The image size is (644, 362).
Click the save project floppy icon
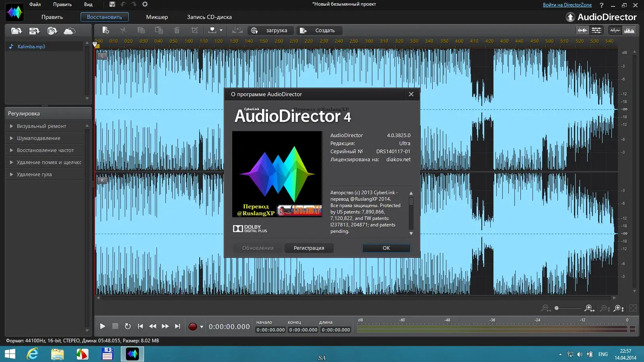click(x=112, y=4)
